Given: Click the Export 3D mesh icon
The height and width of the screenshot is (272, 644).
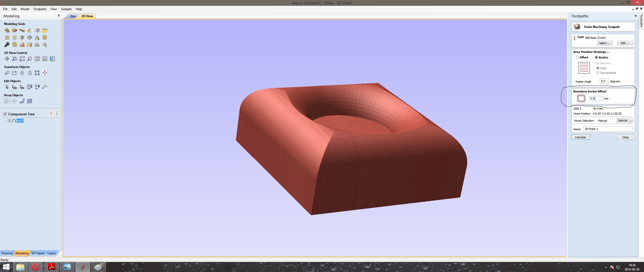Looking at the screenshot, I should tap(45, 45).
